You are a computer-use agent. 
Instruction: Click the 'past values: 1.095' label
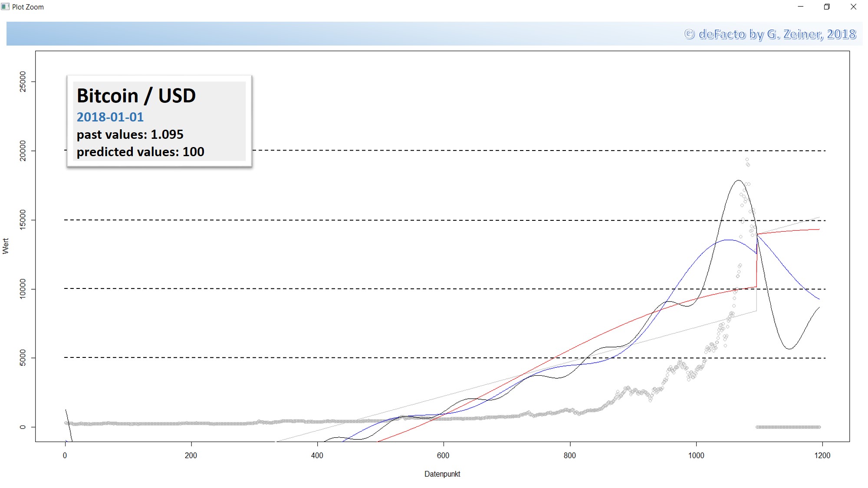[x=130, y=134]
